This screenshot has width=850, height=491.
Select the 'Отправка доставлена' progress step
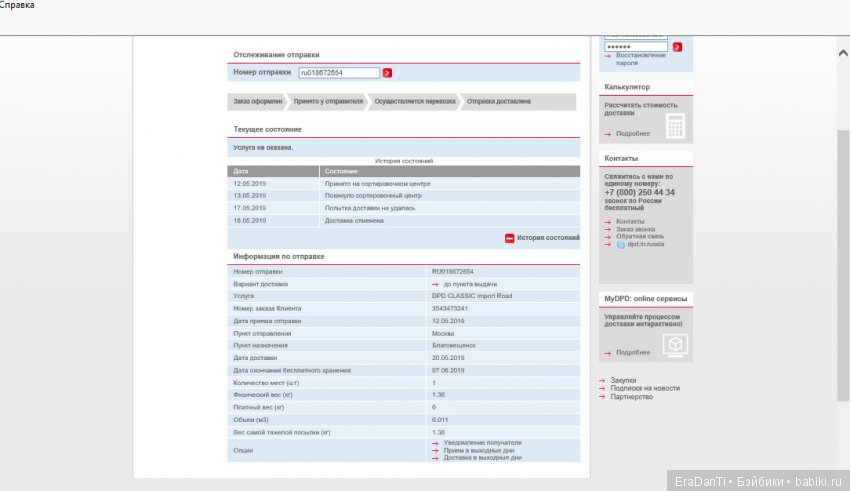point(500,102)
